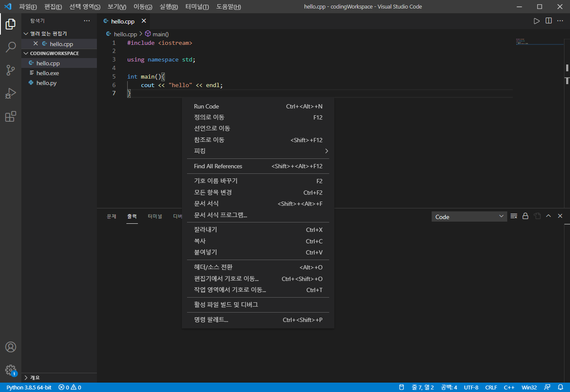Click the Run Code play icon

pos(537,21)
